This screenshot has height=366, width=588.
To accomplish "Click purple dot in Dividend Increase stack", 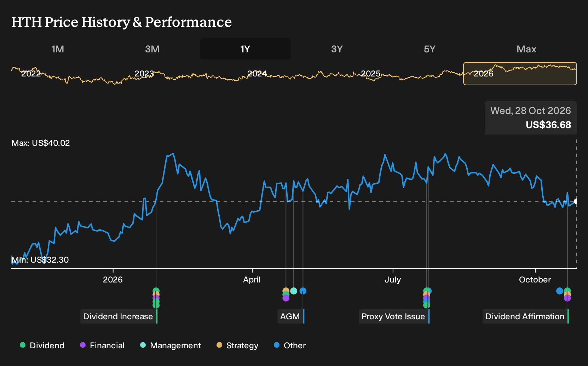I will click(156, 298).
